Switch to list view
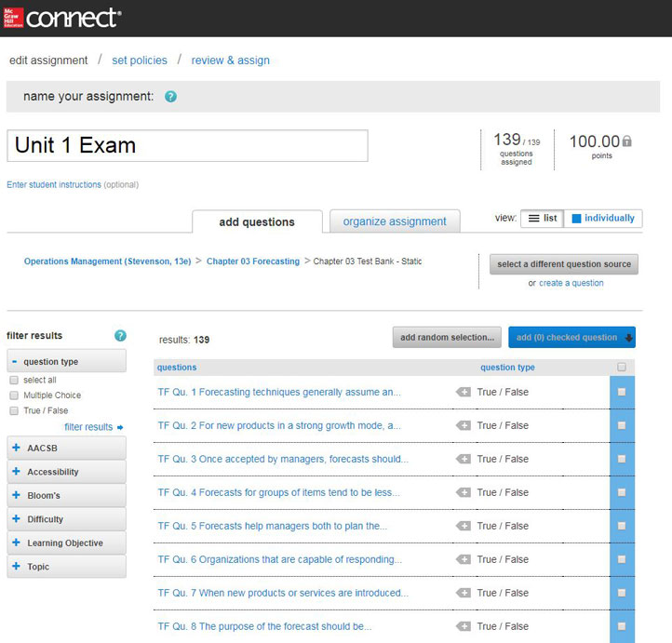Screen dimensions: 672x643 542,219
